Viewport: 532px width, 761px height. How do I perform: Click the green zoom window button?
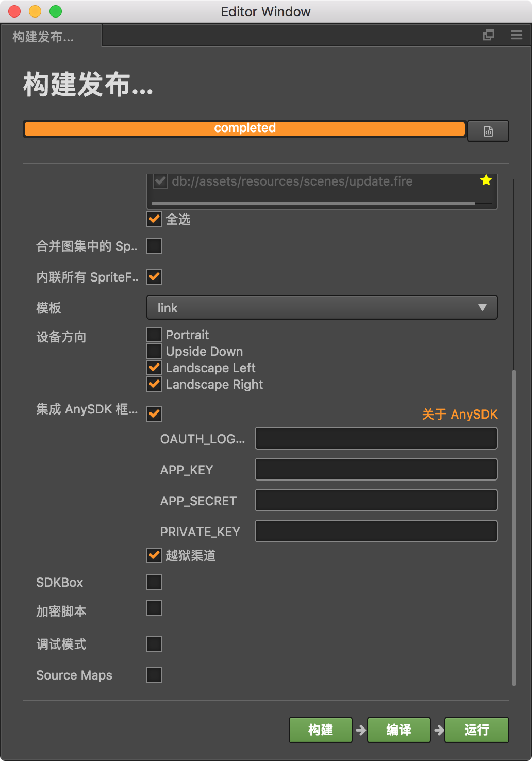pyautogui.click(x=56, y=11)
